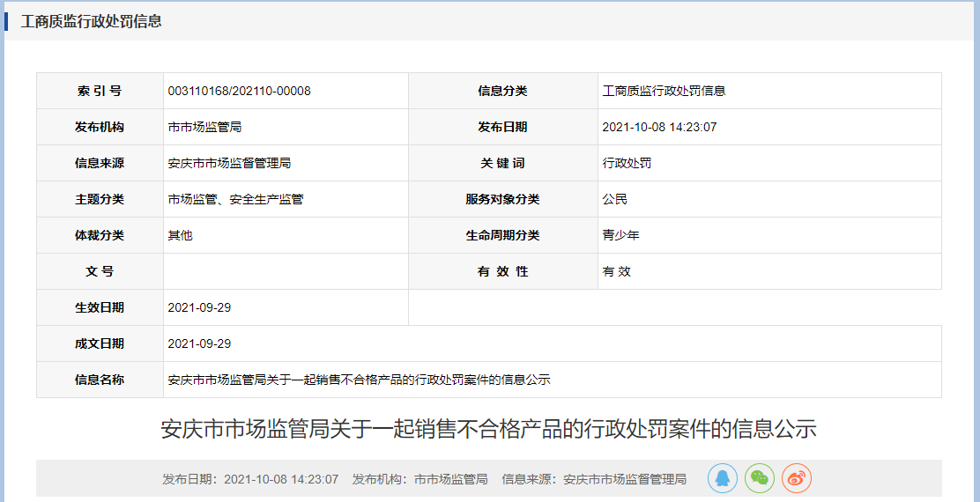The height and width of the screenshot is (502, 980).
Task: Click the title text in the 信息名称 row
Action: [x=360, y=380]
